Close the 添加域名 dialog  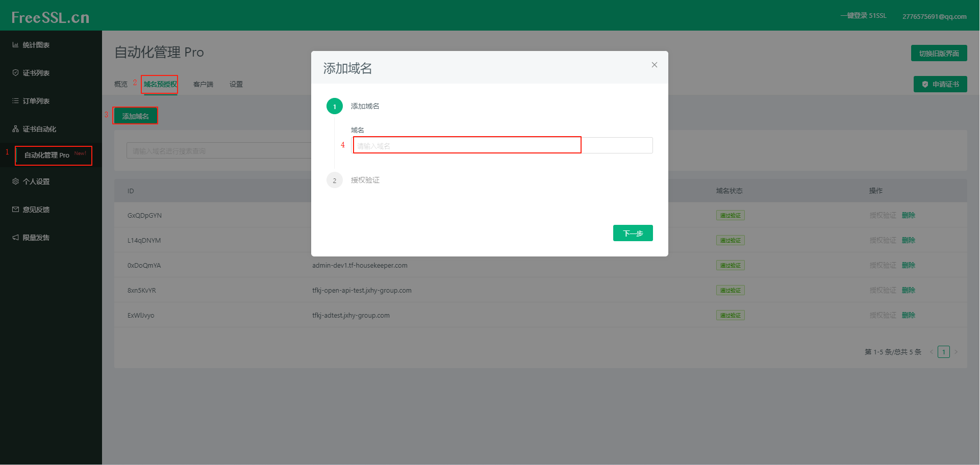pyautogui.click(x=654, y=65)
